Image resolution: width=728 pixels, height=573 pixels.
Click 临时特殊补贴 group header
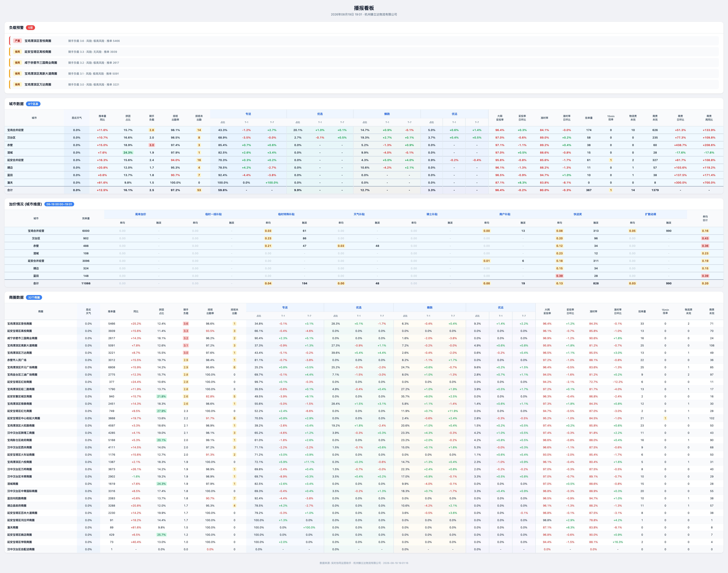[286, 214]
